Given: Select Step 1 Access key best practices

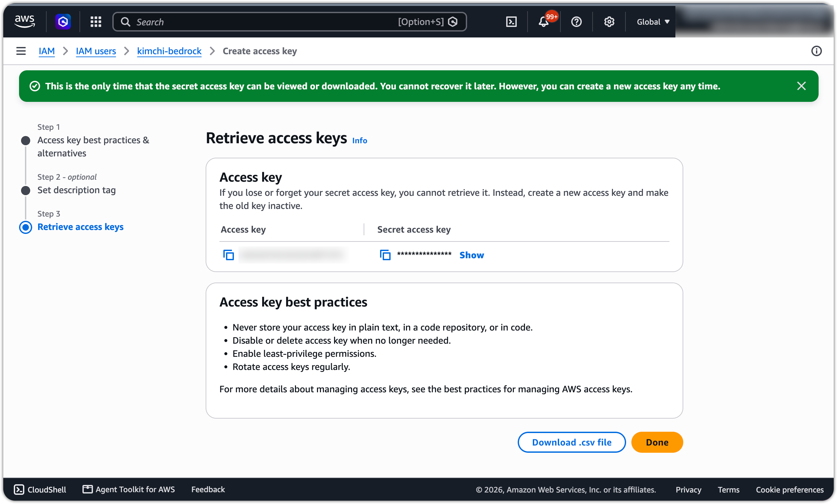Looking at the screenshot, I should coord(93,147).
